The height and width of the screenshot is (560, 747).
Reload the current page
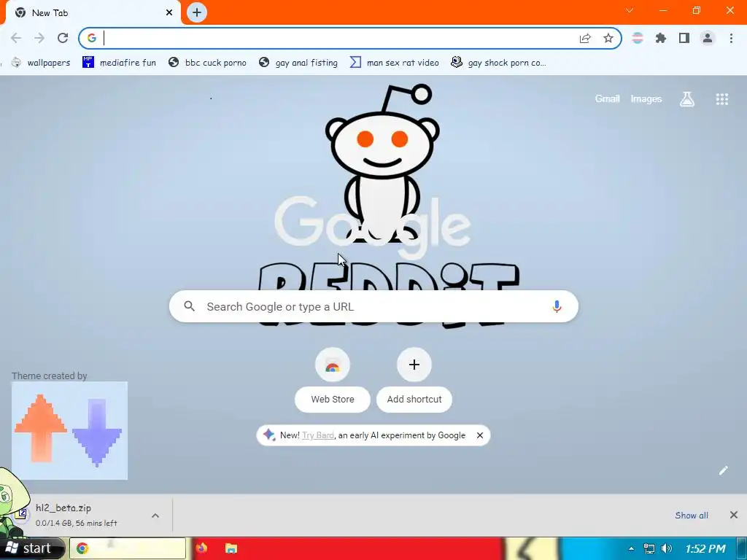tap(63, 38)
